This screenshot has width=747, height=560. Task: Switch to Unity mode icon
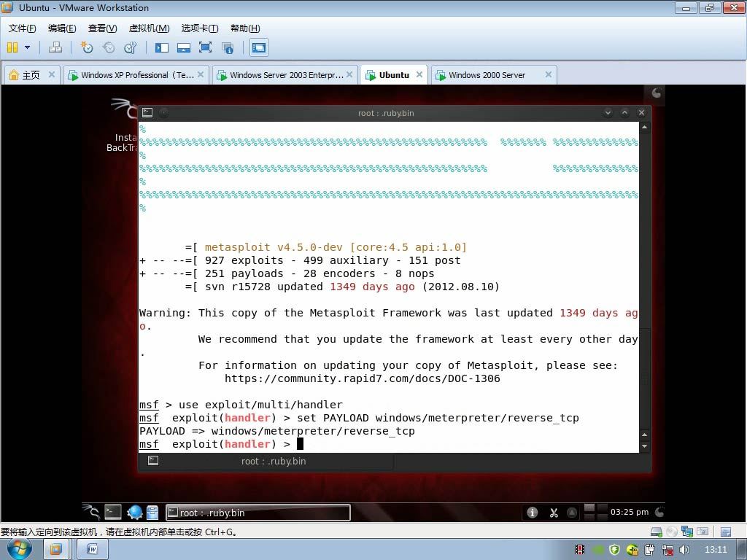[x=228, y=47]
